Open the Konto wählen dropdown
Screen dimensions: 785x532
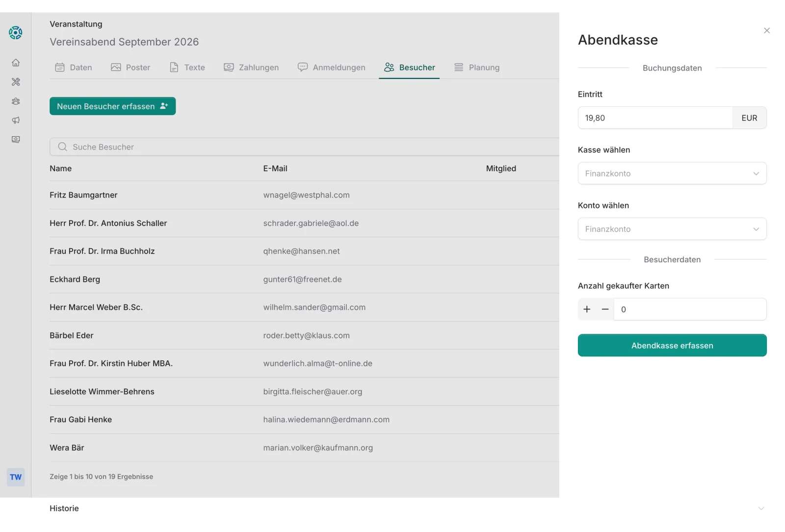(x=672, y=228)
